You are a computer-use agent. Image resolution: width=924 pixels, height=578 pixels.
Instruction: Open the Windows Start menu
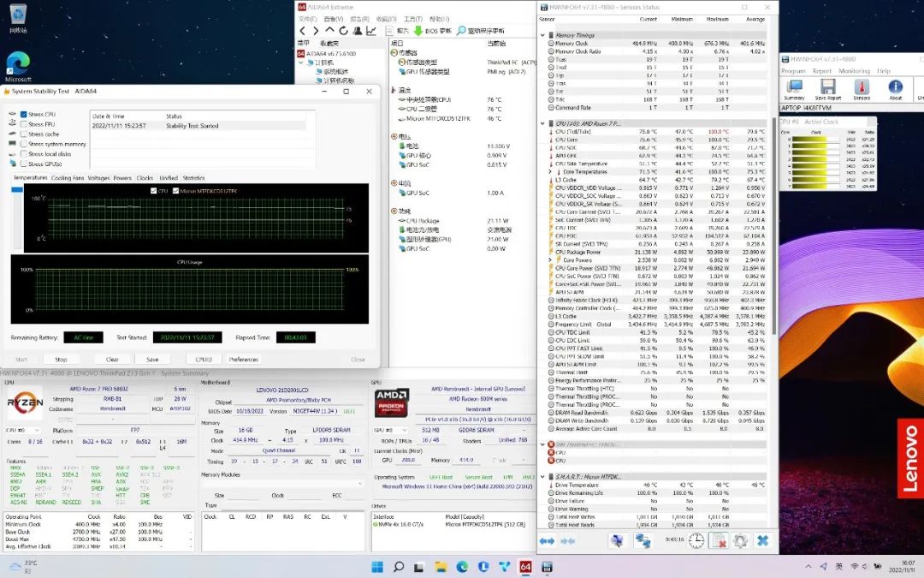click(377, 567)
